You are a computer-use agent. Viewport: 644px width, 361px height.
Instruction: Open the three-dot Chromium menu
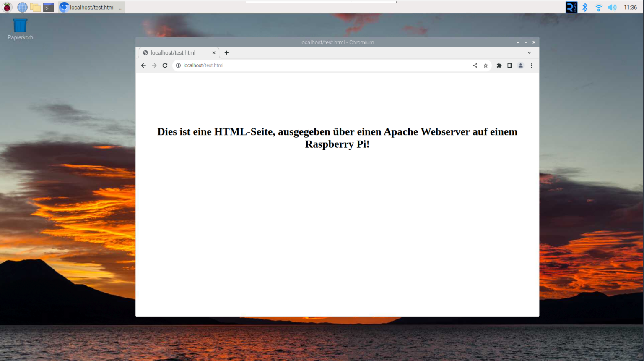coord(531,65)
